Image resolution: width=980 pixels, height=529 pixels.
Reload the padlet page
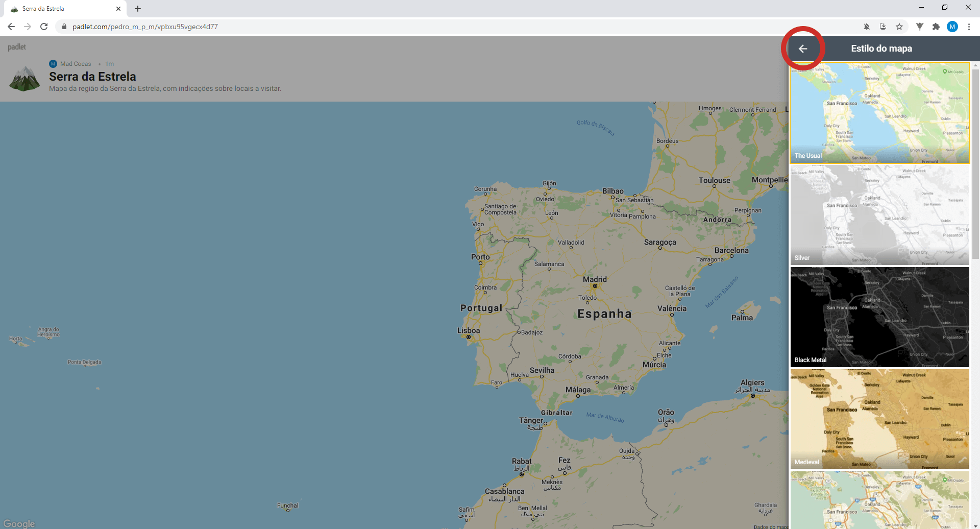tap(44, 27)
